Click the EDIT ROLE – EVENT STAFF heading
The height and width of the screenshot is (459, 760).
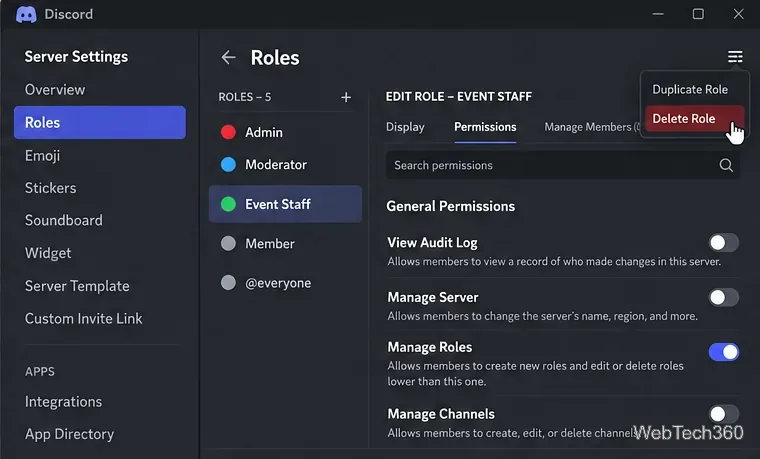pyautogui.click(x=459, y=96)
